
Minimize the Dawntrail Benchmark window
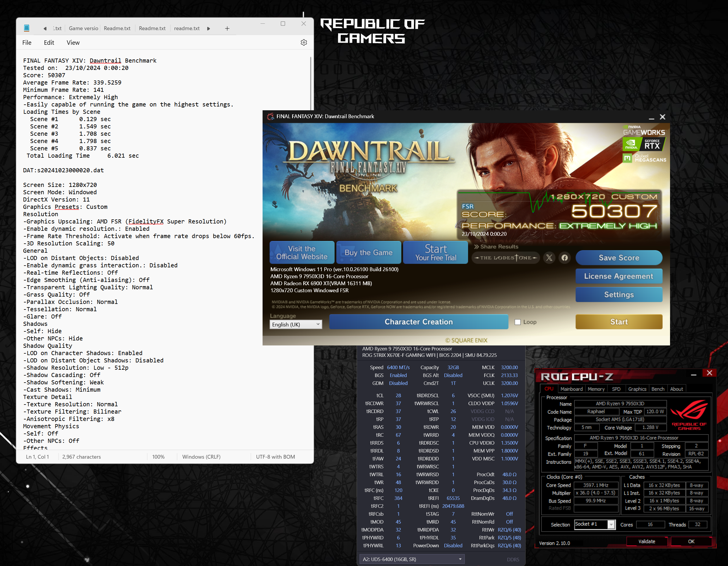(x=651, y=117)
